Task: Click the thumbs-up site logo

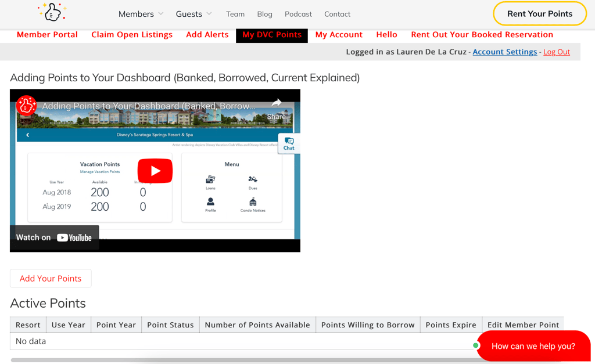Action: click(52, 12)
